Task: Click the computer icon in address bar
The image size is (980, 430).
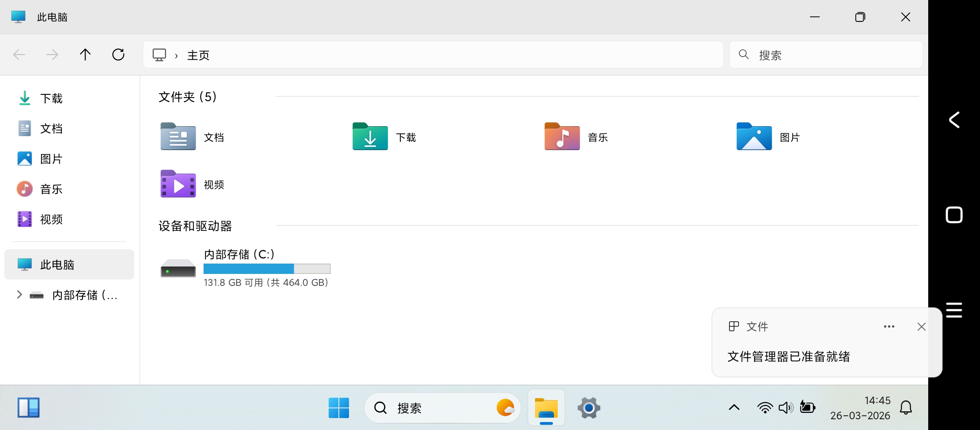Action: 159,55
